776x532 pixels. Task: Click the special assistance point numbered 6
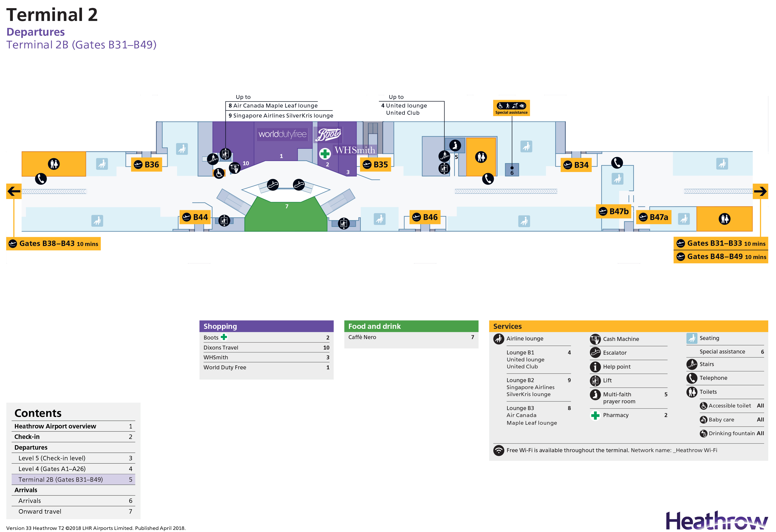[x=511, y=170]
